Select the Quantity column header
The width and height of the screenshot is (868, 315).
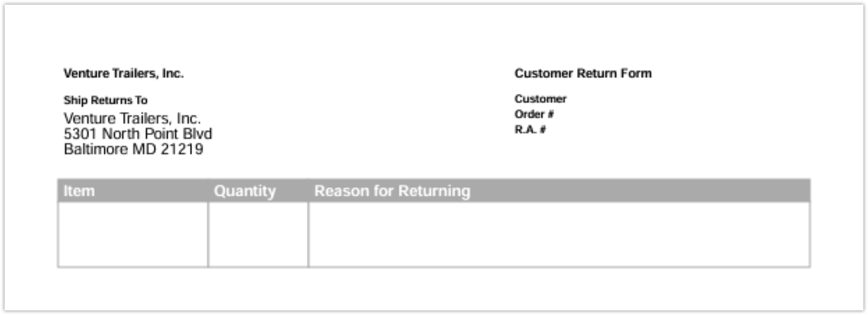tap(245, 191)
